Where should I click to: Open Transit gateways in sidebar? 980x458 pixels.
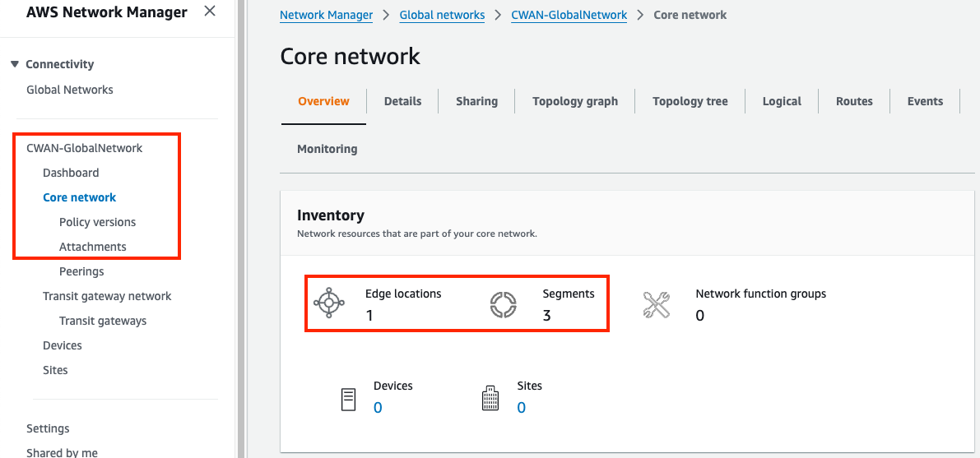pos(103,321)
